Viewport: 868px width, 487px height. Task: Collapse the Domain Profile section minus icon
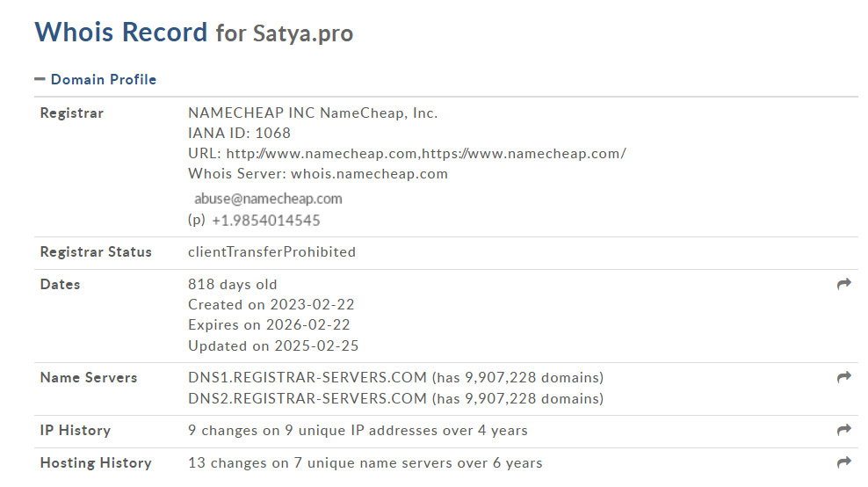coord(40,79)
